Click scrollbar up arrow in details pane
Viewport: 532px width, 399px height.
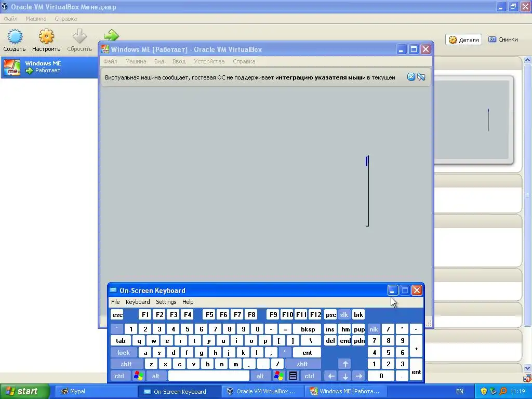coord(527,60)
